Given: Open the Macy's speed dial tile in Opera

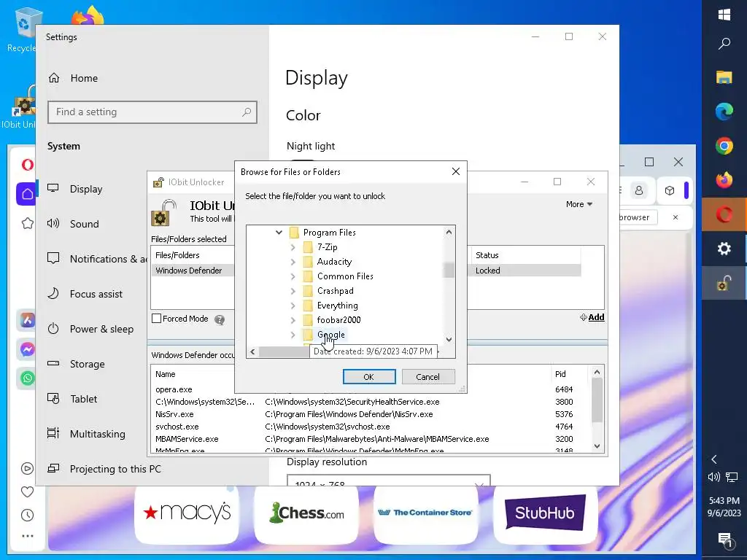Looking at the screenshot, I should pyautogui.click(x=187, y=513).
